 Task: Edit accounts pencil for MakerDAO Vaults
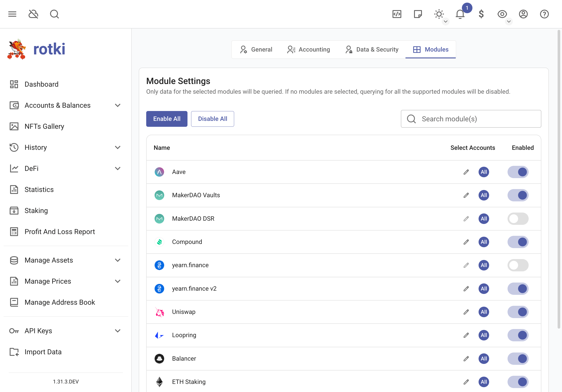point(466,195)
